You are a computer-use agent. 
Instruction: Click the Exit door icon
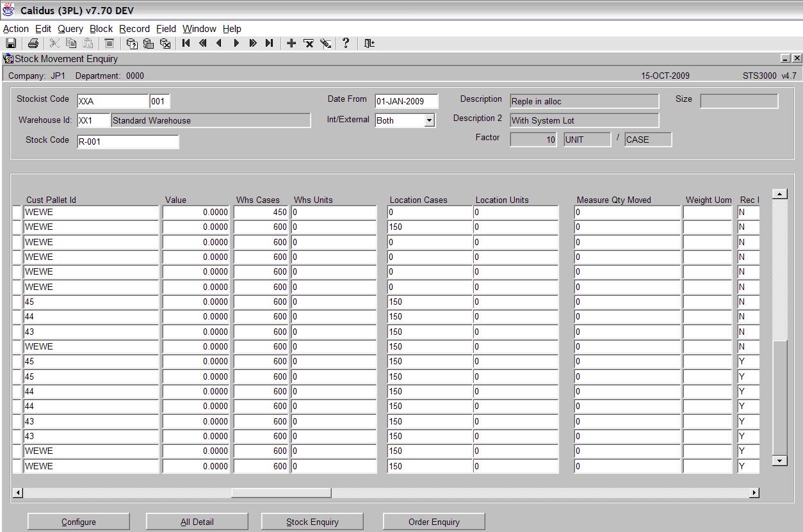[x=369, y=44]
